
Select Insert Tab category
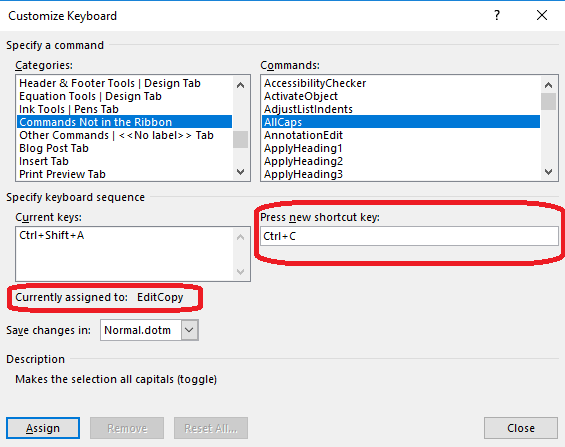pos(124,161)
